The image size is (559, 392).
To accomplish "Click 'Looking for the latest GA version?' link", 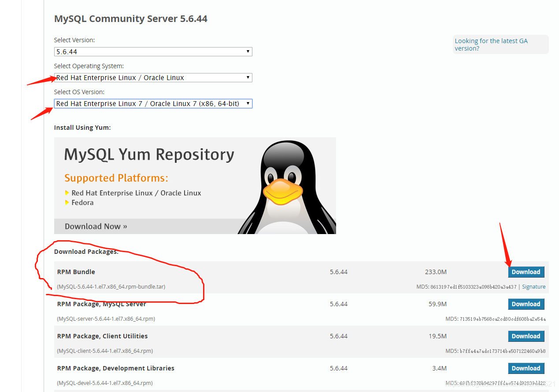I will pyautogui.click(x=491, y=44).
